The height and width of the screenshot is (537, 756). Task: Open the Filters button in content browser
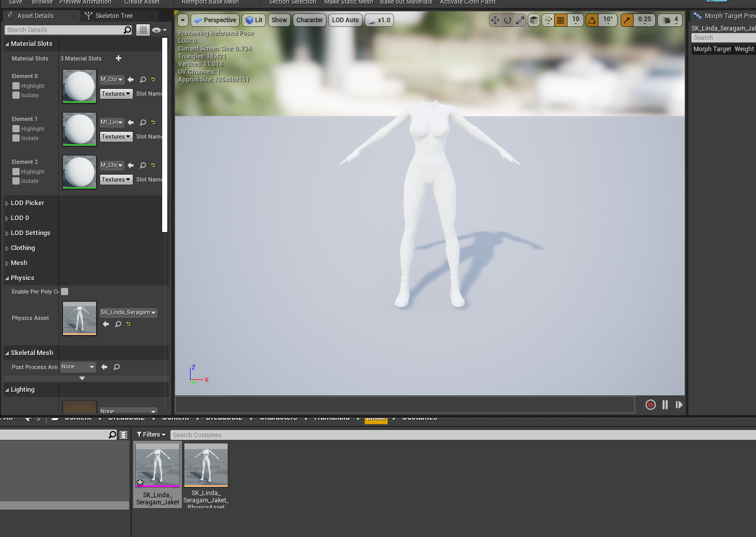151,435
